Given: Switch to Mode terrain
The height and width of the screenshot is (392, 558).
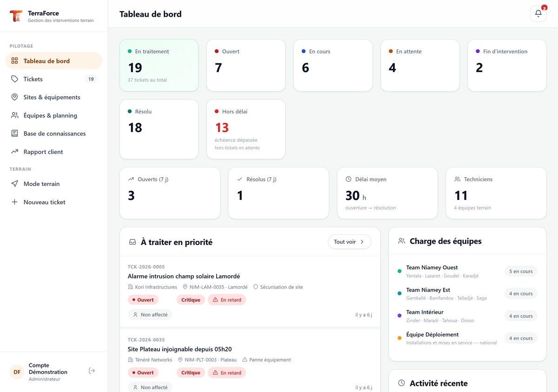Looking at the screenshot, I should (x=54, y=184).
